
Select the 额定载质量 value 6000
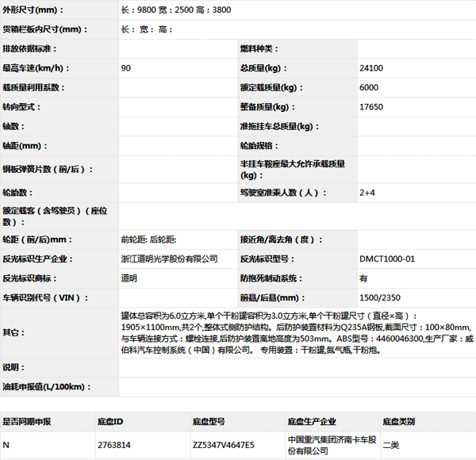coord(369,87)
